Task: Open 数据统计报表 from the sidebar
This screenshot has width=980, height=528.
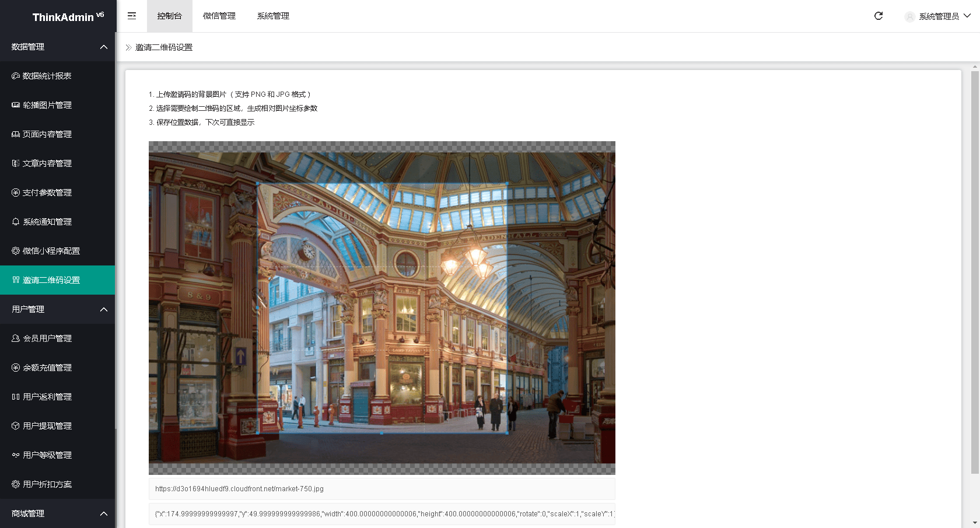Action: click(x=47, y=76)
